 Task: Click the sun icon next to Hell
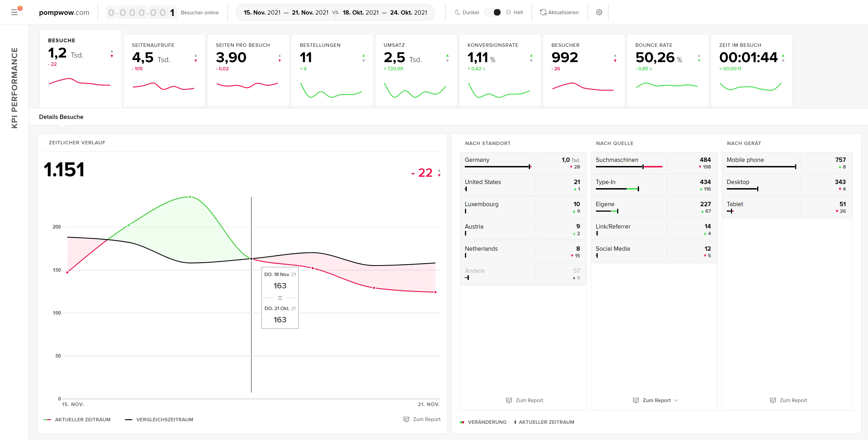click(508, 12)
